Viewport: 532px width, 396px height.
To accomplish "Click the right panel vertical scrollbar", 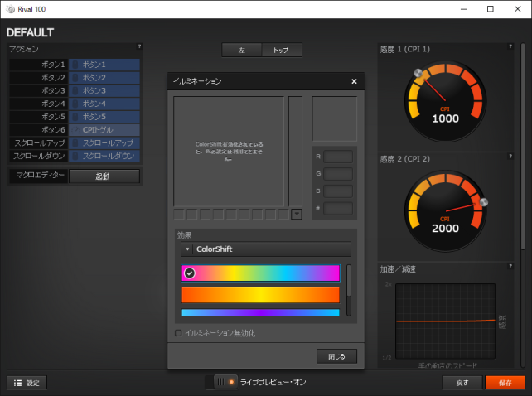I will click(x=523, y=146).
